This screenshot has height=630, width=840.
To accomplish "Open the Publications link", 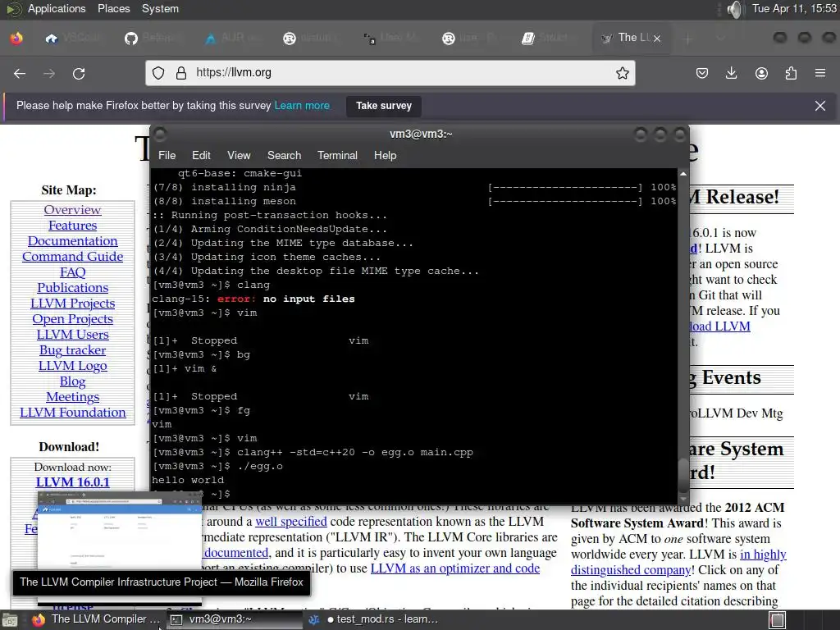I will pos(72,288).
